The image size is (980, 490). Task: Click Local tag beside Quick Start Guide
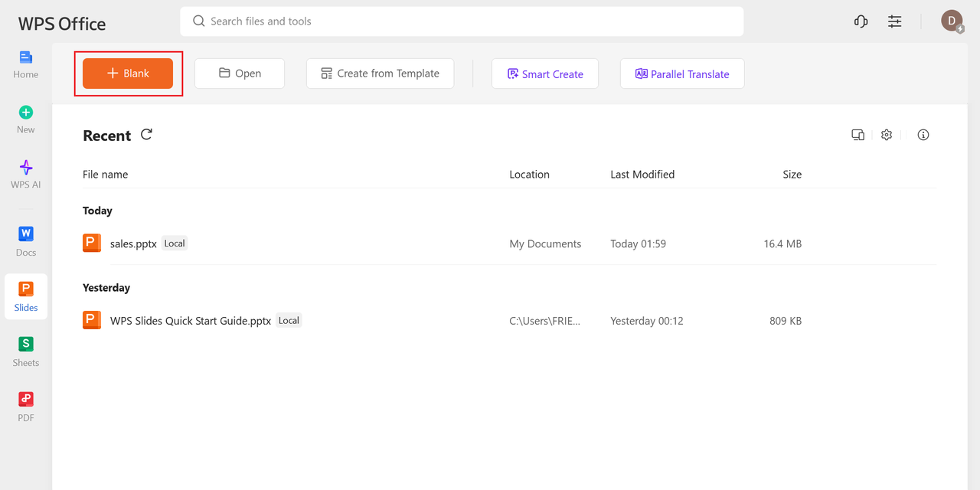[289, 321]
